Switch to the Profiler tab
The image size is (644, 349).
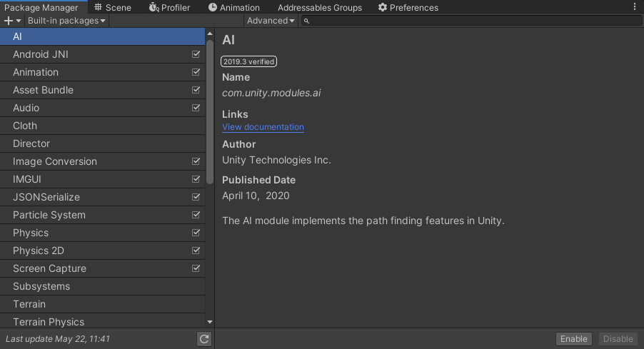[169, 7]
